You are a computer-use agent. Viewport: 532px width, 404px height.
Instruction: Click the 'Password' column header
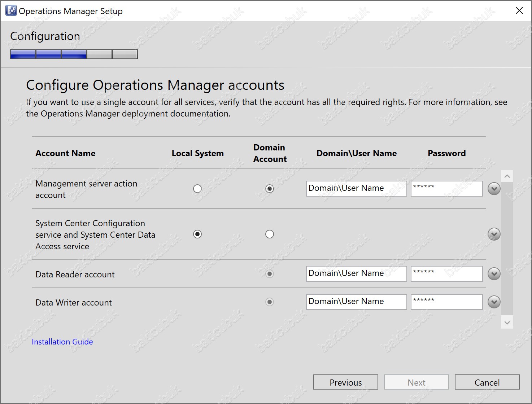[x=447, y=153]
